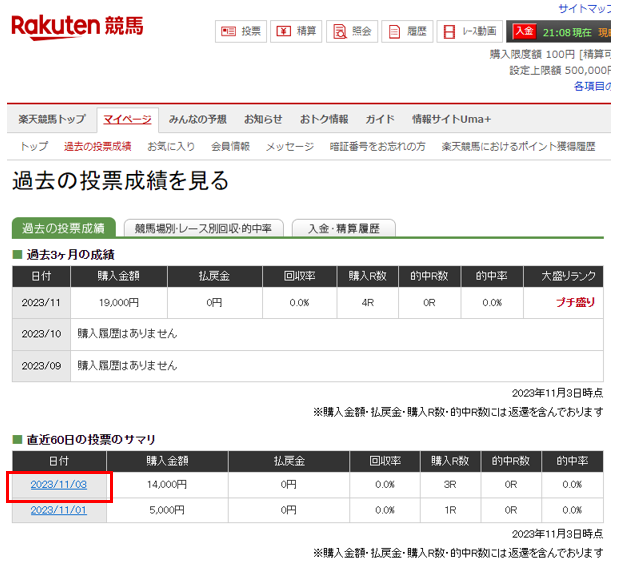
Task: Open the レース動画 race video button
Action: coord(469,31)
